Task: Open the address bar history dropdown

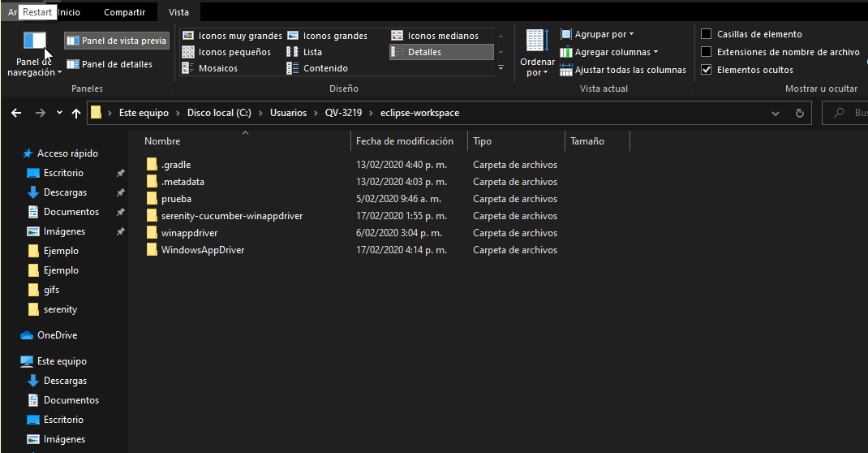Action: click(776, 113)
